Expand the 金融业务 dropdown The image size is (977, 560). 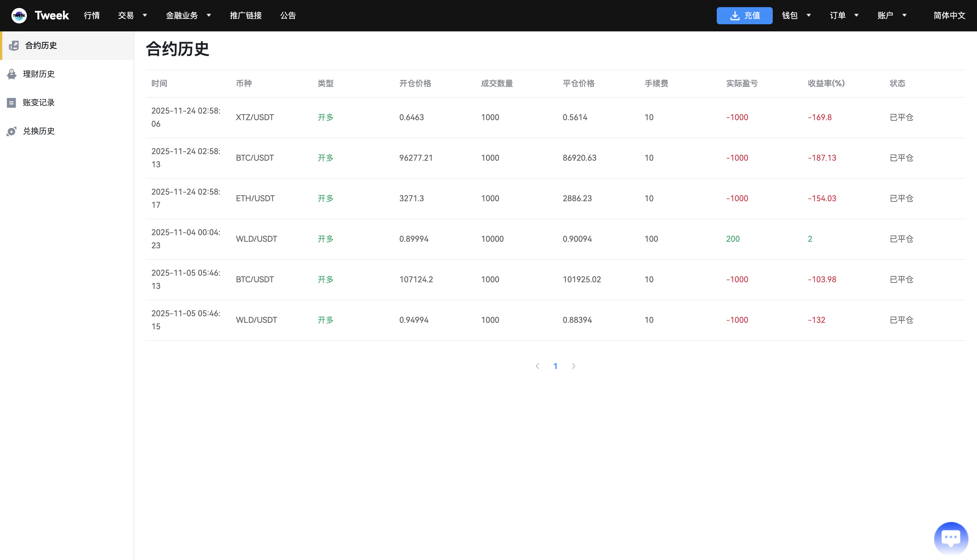pyautogui.click(x=188, y=15)
